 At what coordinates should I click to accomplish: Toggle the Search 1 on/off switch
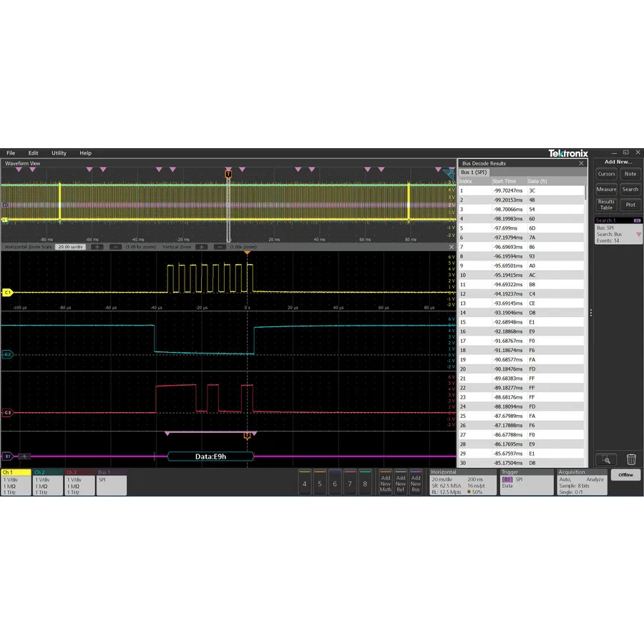[638, 220]
